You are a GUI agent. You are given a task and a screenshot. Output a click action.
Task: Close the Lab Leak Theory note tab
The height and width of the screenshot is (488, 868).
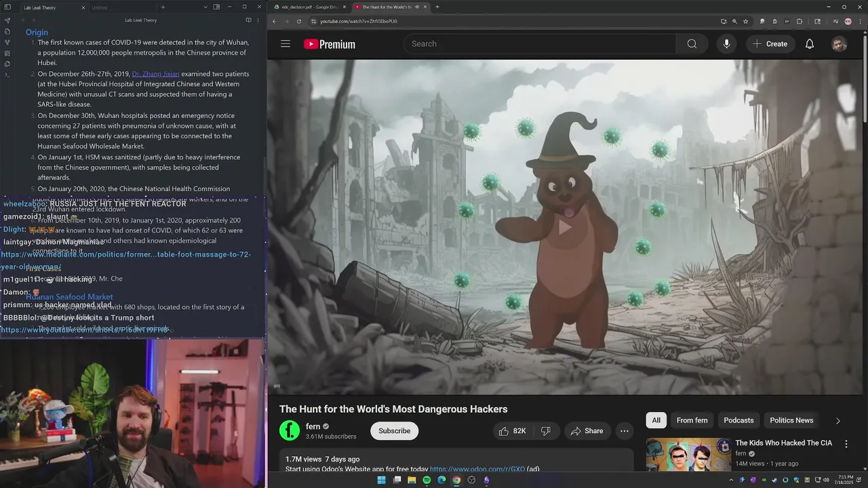[83, 7]
